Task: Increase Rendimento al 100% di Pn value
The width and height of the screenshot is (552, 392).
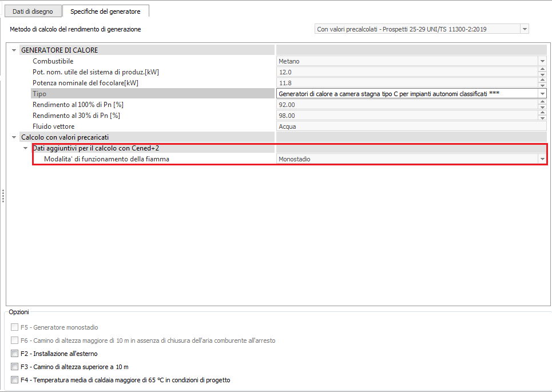Action: tap(542, 102)
